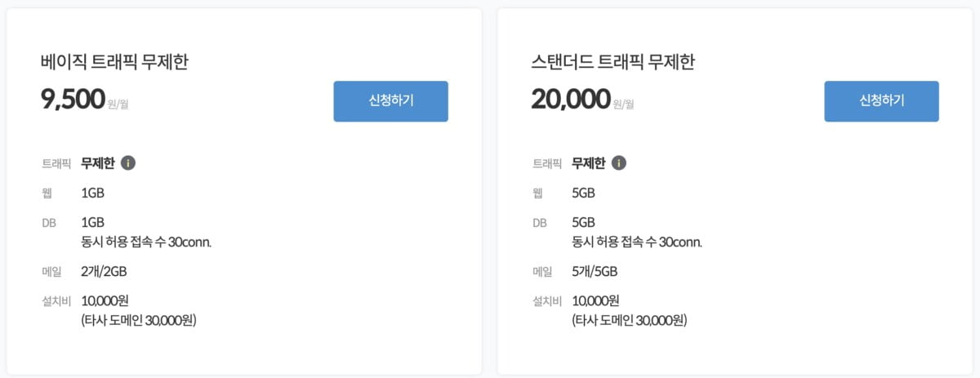Click the 웹 5GB value in the Standard plan
This screenshot has height=378, width=980.
point(584,193)
